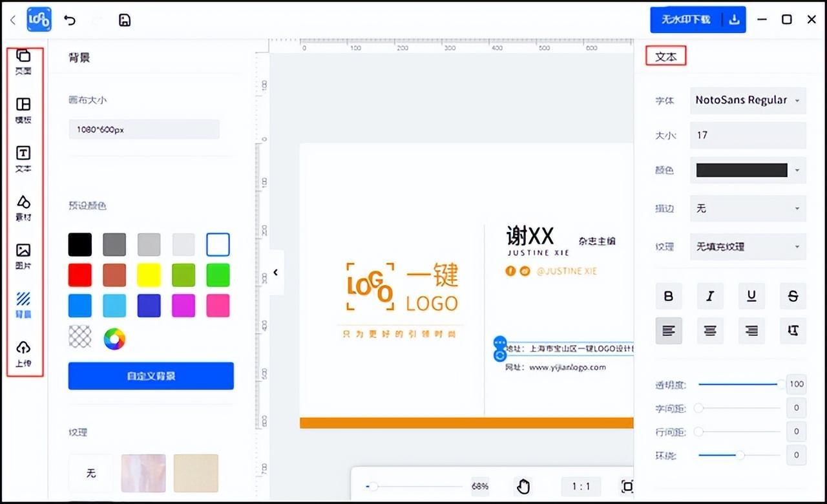The width and height of the screenshot is (827, 504).
Task: Open the 图片 (images) sidebar icon
Action: click(23, 257)
